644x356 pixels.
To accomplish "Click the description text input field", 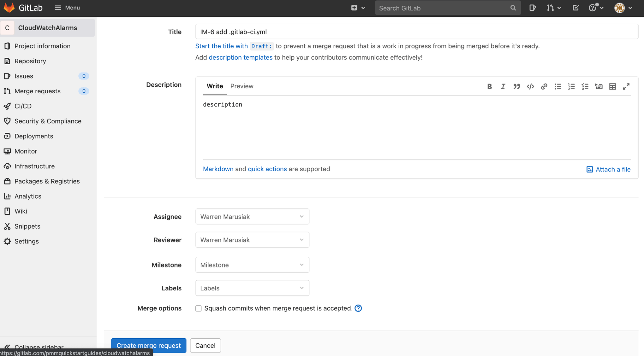I will tap(417, 127).
